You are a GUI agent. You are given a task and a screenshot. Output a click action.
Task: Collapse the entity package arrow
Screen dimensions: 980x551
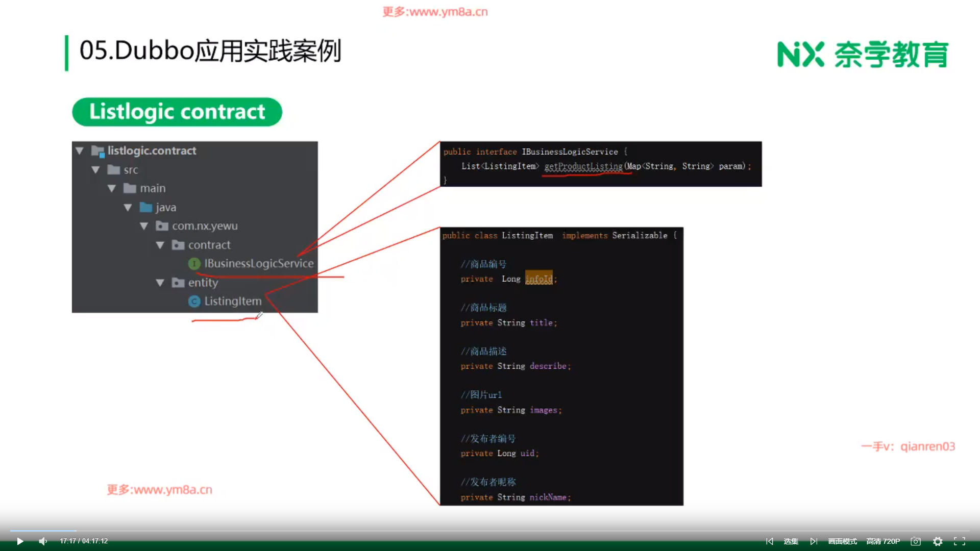[x=160, y=283]
